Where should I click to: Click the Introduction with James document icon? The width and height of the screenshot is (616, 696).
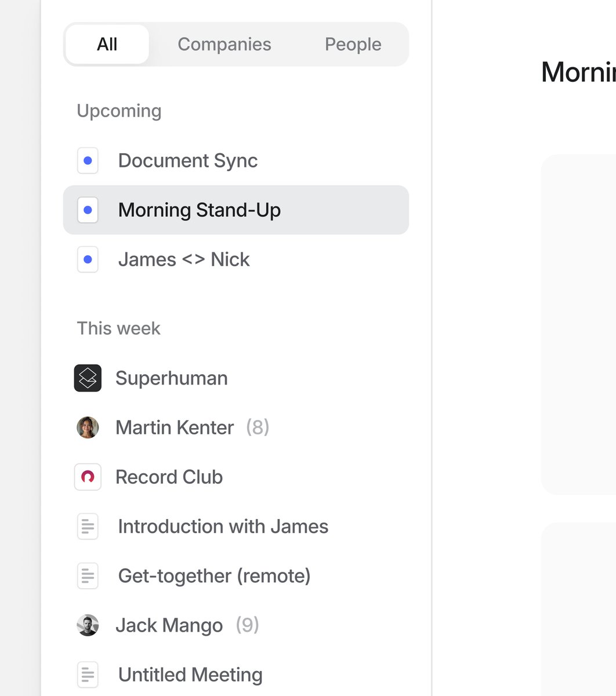click(x=88, y=527)
